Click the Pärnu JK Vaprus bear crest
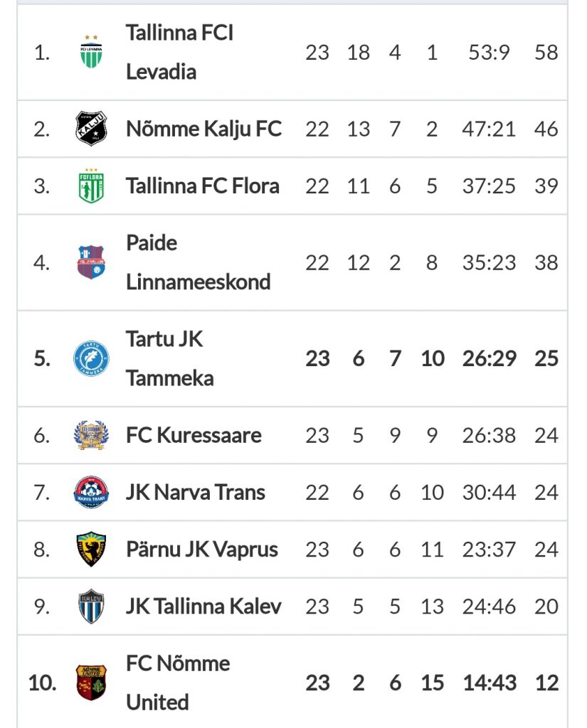Screen dimensions: 587x728 (x=91, y=550)
